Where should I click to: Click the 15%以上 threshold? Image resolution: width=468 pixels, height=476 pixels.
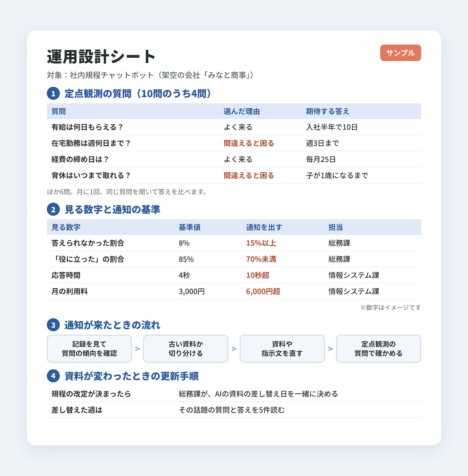click(x=261, y=243)
